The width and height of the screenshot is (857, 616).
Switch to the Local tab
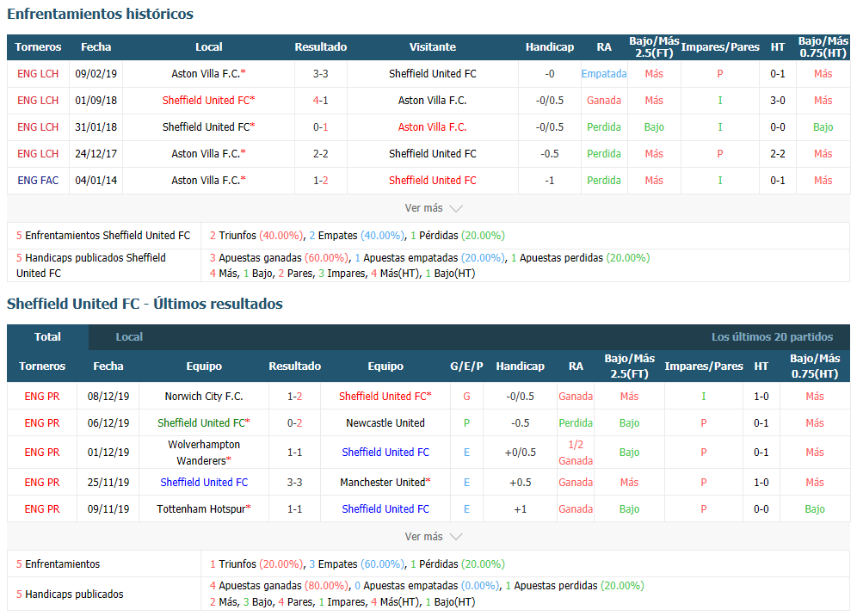tap(129, 336)
